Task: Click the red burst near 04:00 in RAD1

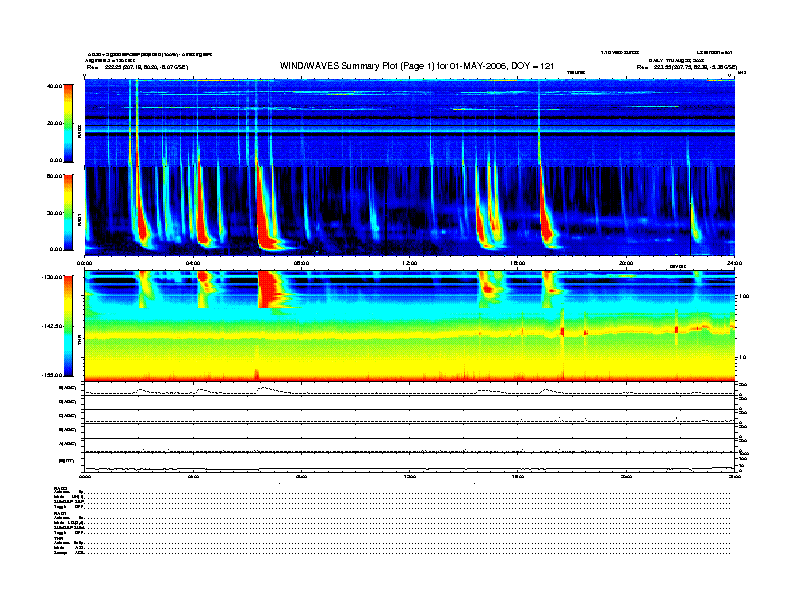Action: tap(202, 217)
